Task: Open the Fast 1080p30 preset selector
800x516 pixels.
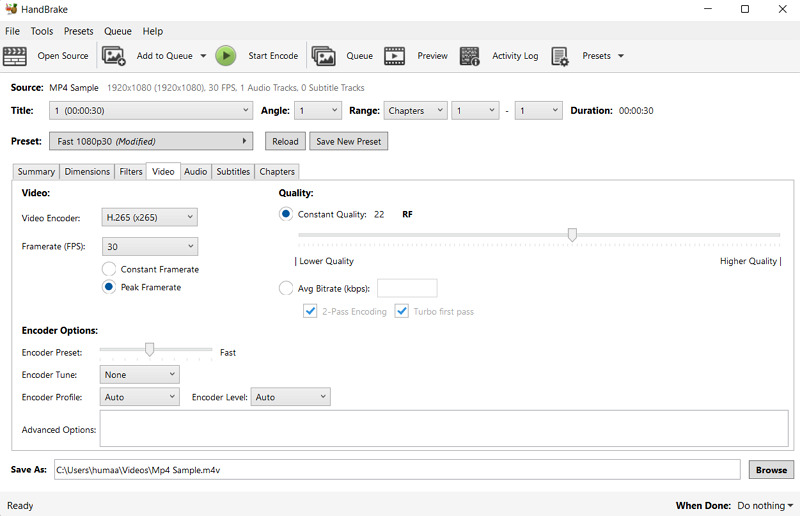Action: point(151,141)
